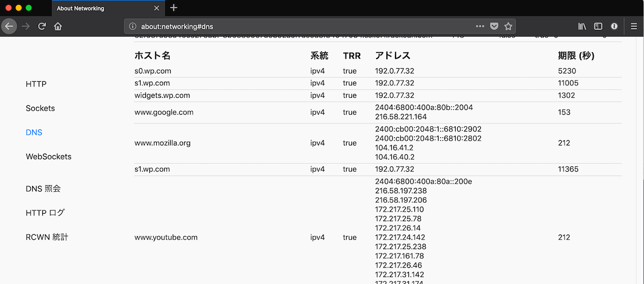The width and height of the screenshot is (644, 284).
Task: Click the expiry value 5230
Action: [567, 71]
